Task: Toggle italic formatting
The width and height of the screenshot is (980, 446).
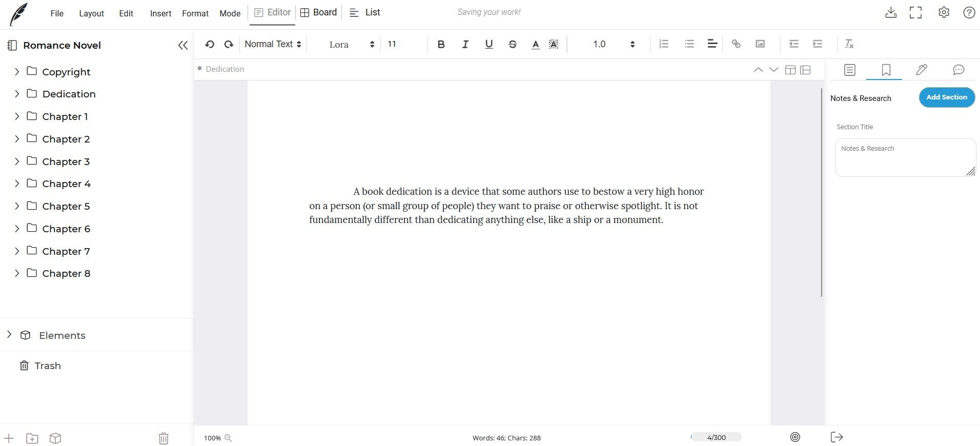Action: click(x=465, y=44)
